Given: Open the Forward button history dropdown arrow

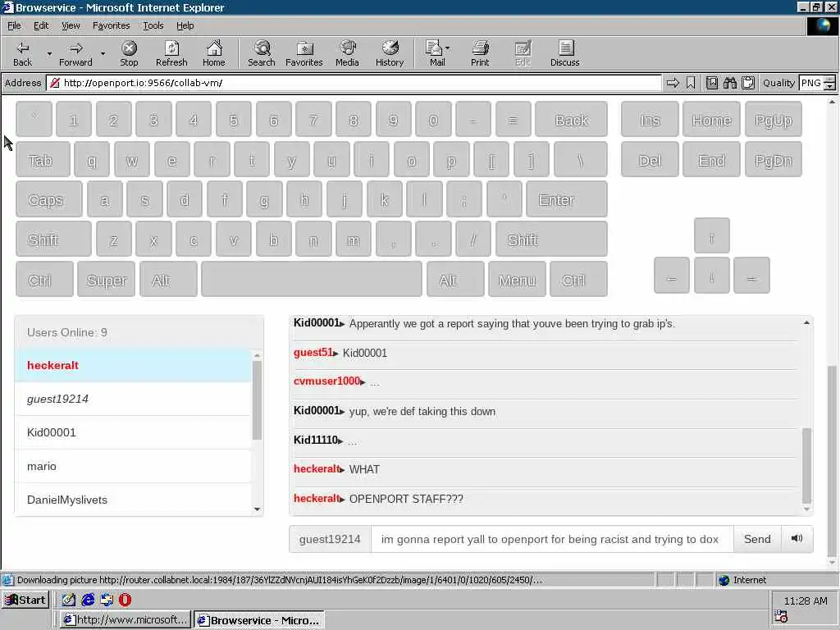Looking at the screenshot, I should [103, 53].
